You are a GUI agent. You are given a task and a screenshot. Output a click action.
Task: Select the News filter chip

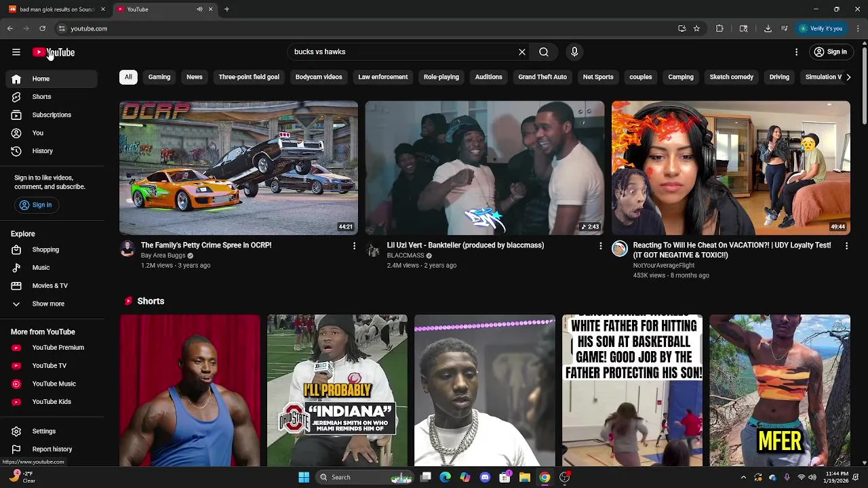(x=195, y=77)
